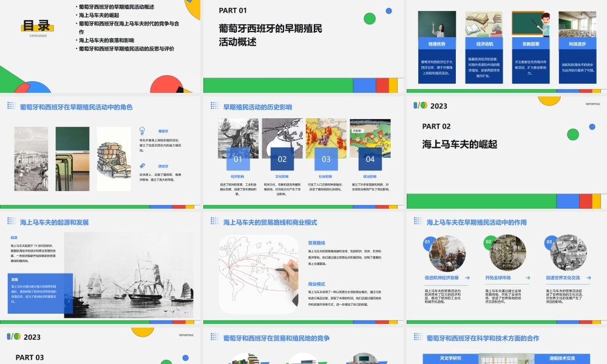
Task: Click the 天文学研究 blue label
Action: coord(450,359)
